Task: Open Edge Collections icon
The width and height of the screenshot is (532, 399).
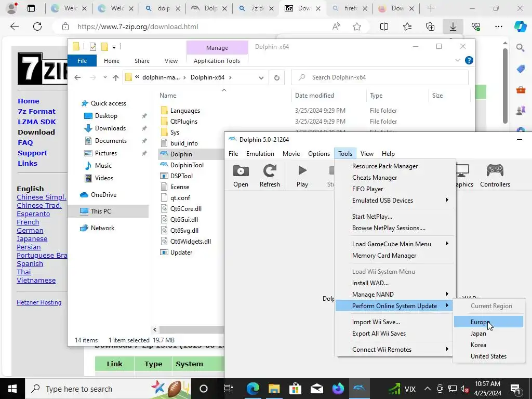Action: [430, 26]
